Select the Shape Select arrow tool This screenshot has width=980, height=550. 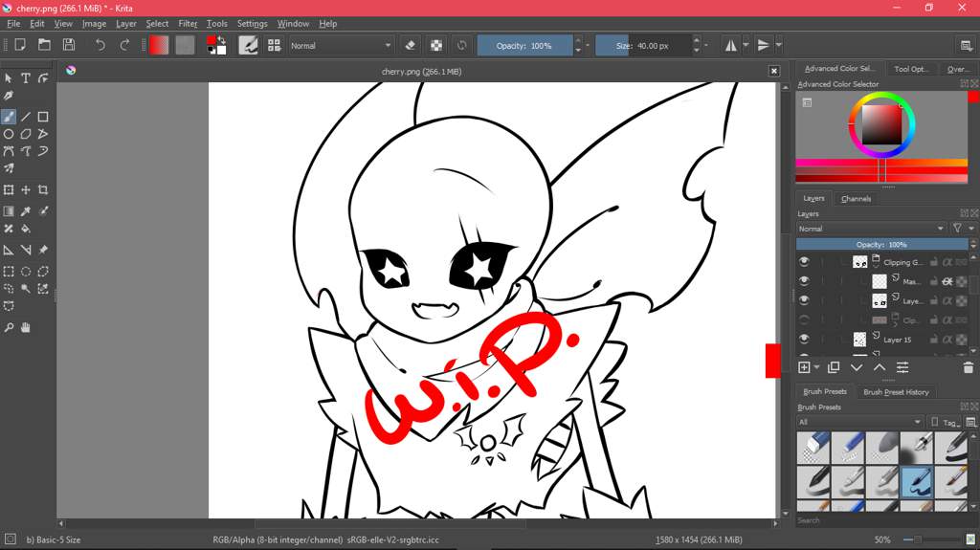pos(8,78)
